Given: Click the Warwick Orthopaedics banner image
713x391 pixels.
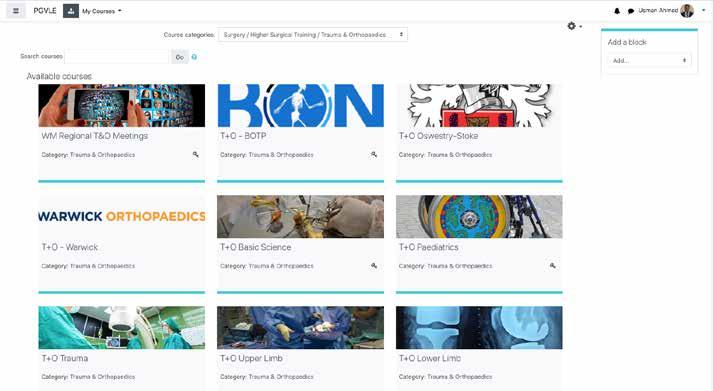Looking at the screenshot, I should (121, 216).
